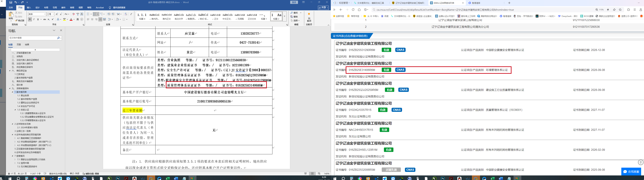Center the paragraph text

pyautogui.click(x=92, y=19)
